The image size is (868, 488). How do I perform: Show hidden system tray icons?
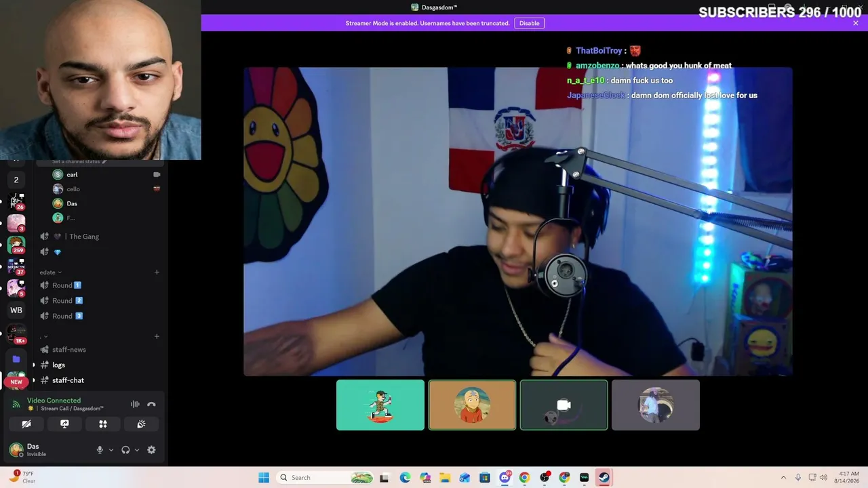783,477
